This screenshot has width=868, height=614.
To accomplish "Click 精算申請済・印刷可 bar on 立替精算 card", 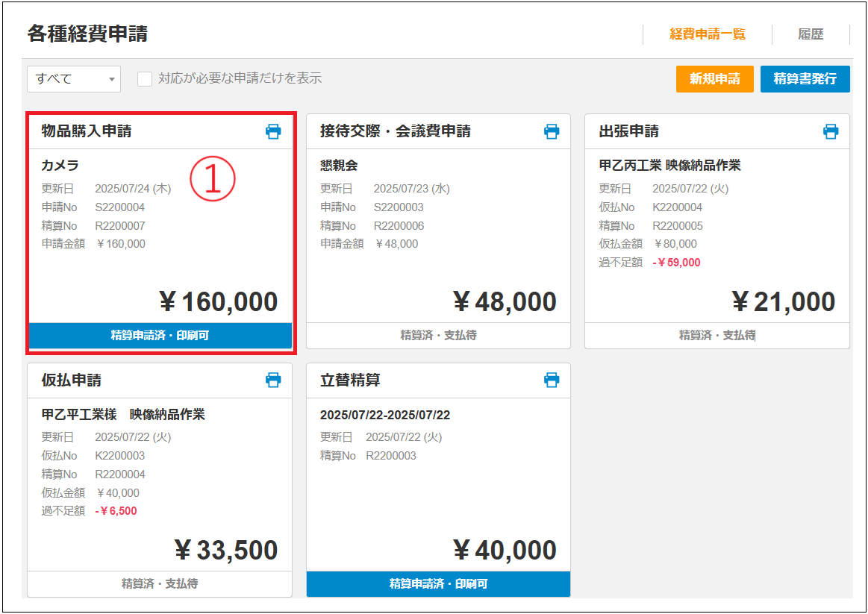I will coord(438,583).
